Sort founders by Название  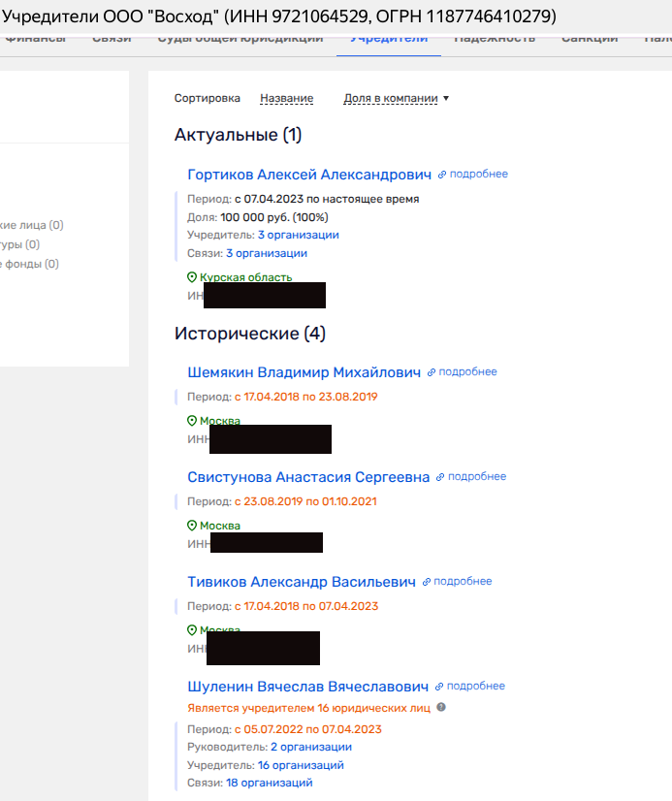[286, 98]
